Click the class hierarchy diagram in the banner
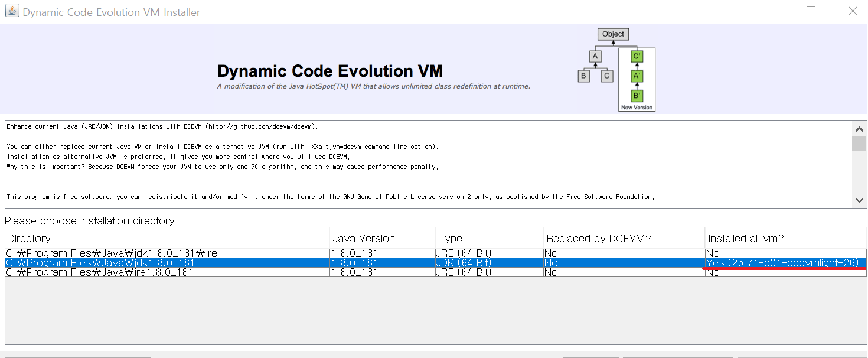The image size is (868, 358). tap(616, 70)
